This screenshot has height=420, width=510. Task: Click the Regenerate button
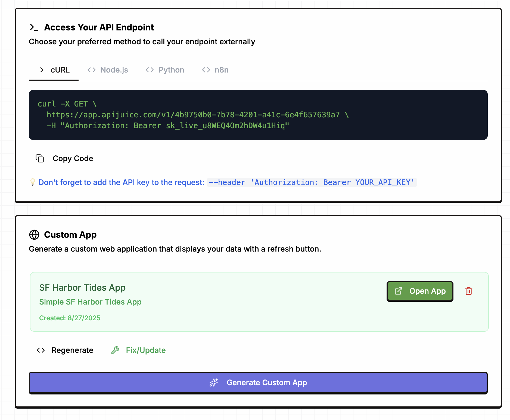point(65,350)
